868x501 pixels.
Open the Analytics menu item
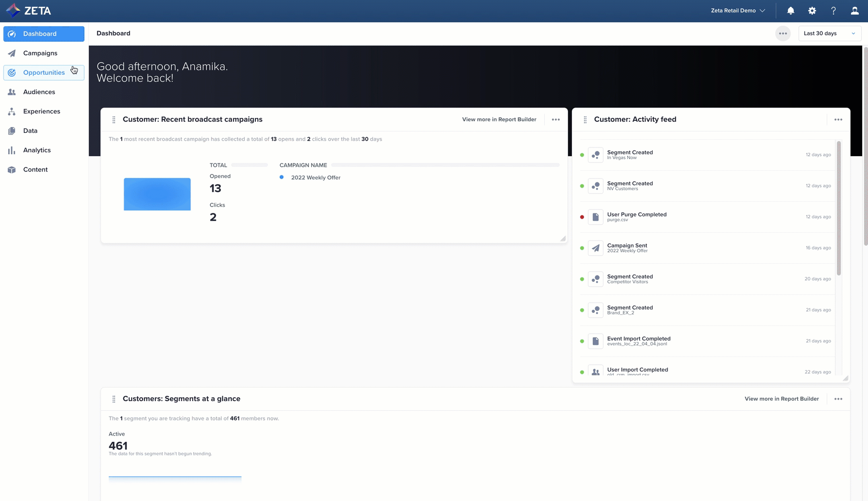point(44,150)
